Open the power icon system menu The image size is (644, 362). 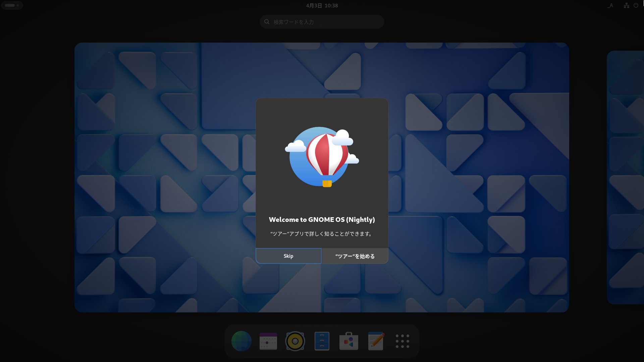pos(636,5)
